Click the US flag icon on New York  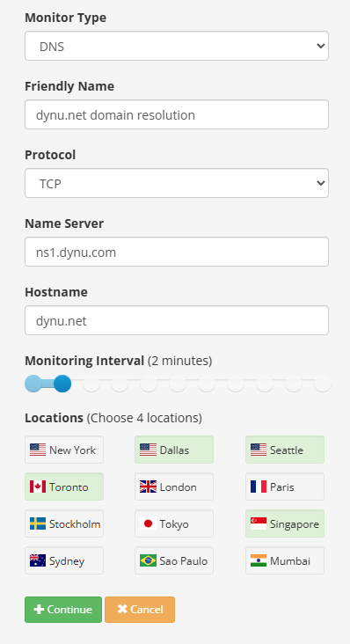(38, 450)
